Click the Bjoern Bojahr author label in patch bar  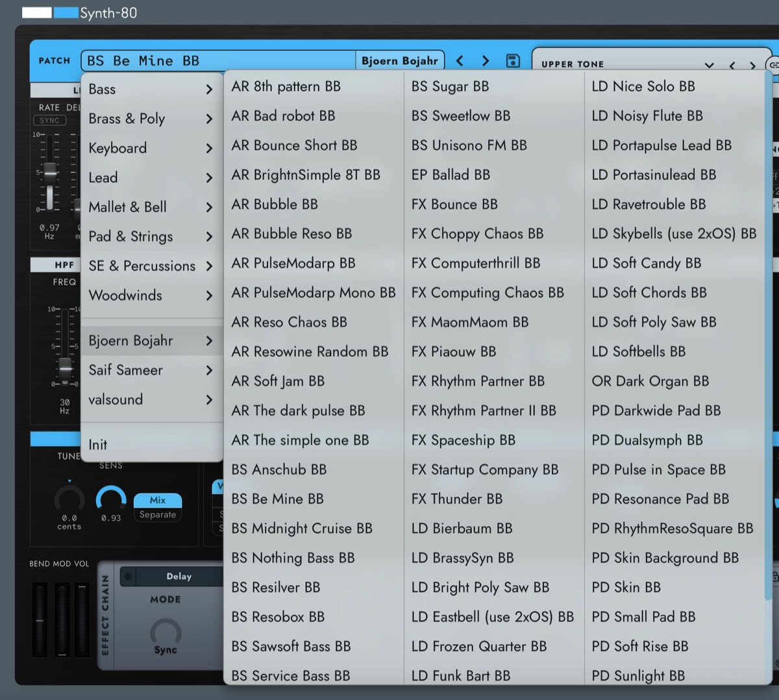(x=399, y=60)
